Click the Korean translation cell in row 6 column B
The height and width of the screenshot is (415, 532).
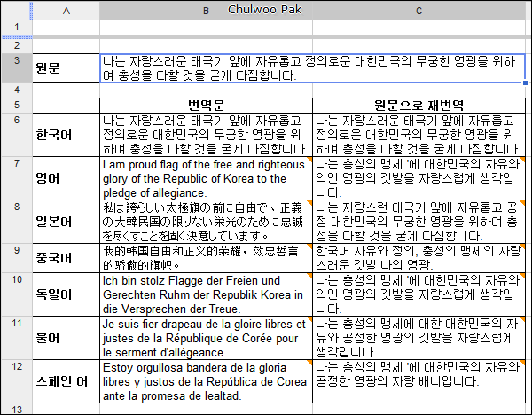[206, 135]
